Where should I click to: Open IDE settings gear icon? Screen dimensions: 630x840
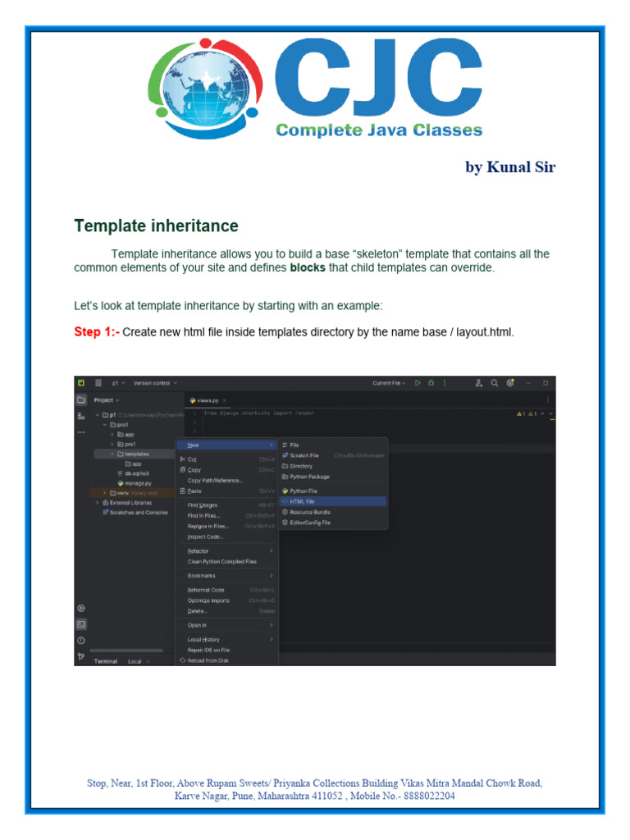pos(510,383)
